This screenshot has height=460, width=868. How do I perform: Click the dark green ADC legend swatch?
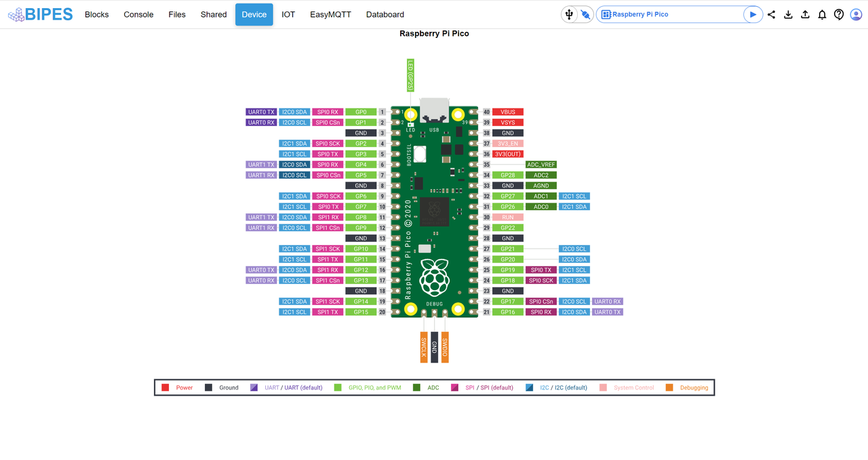coord(416,388)
